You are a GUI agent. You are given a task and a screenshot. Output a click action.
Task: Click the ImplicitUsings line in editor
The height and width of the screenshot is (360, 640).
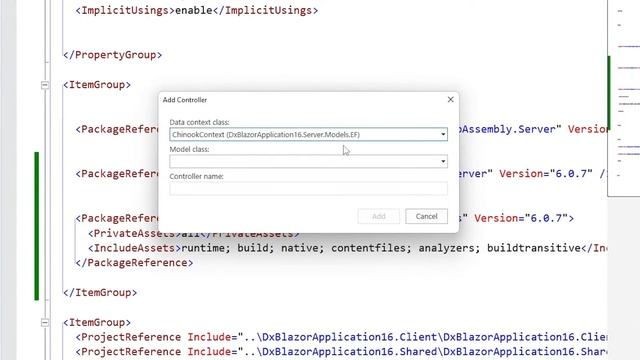pos(197,10)
